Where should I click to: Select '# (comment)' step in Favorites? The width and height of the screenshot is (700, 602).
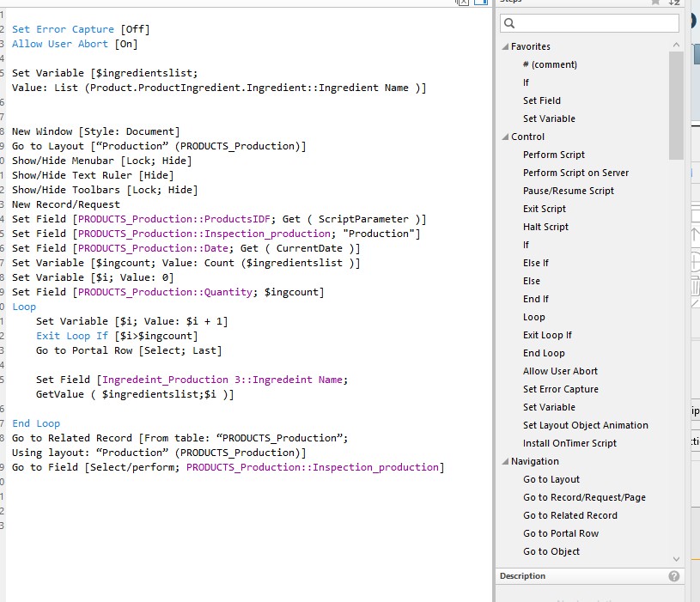(550, 64)
